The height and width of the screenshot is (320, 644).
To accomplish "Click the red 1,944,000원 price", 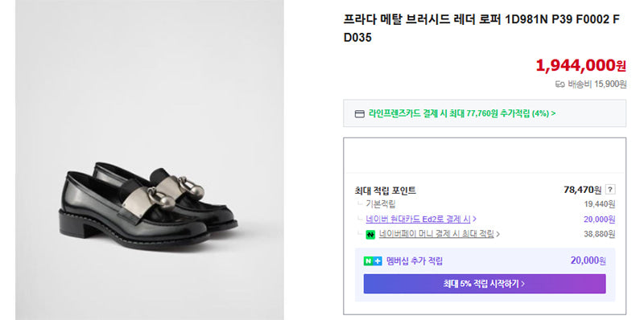I will tap(580, 66).
